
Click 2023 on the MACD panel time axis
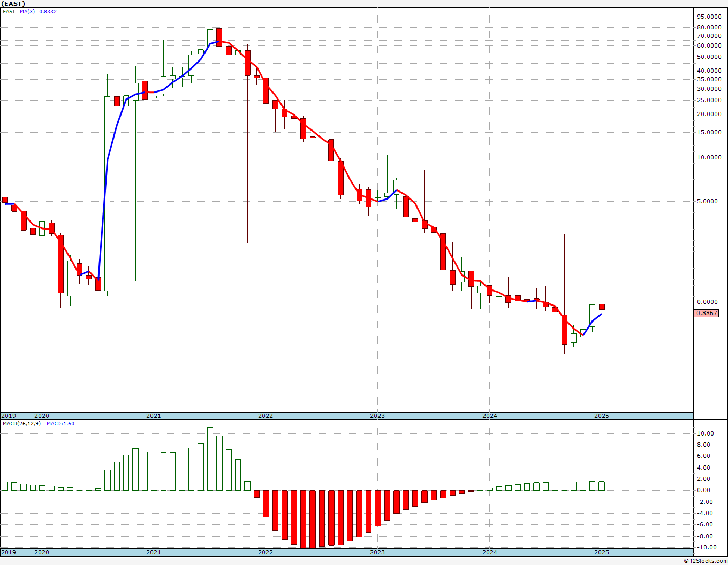click(x=377, y=552)
